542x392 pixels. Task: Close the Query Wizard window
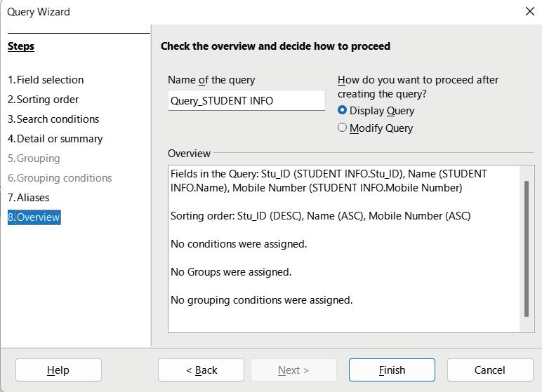coord(530,11)
